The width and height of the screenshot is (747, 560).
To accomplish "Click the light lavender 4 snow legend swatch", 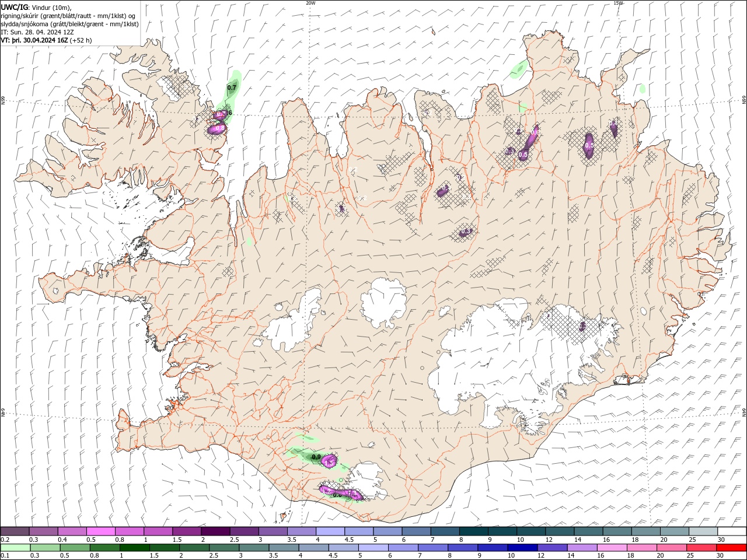I will (x=330, y=531).
